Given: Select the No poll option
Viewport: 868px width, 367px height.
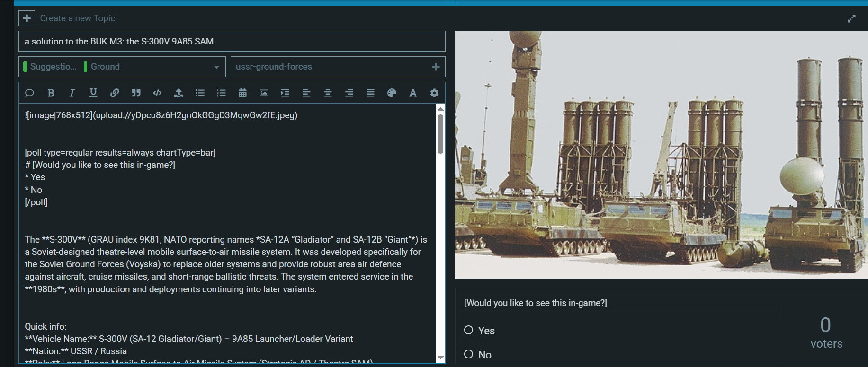Looking at the screenshot, I should point(469,354).
